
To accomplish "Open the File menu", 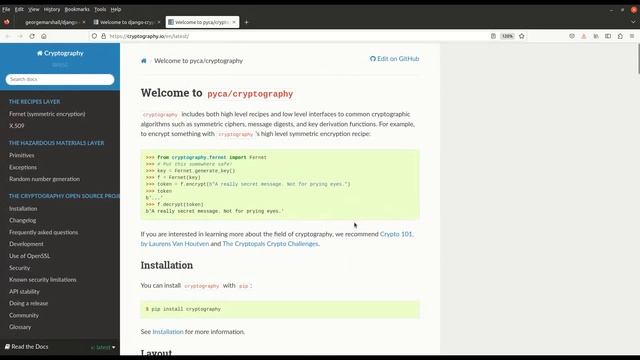I will tap(6, 9).
